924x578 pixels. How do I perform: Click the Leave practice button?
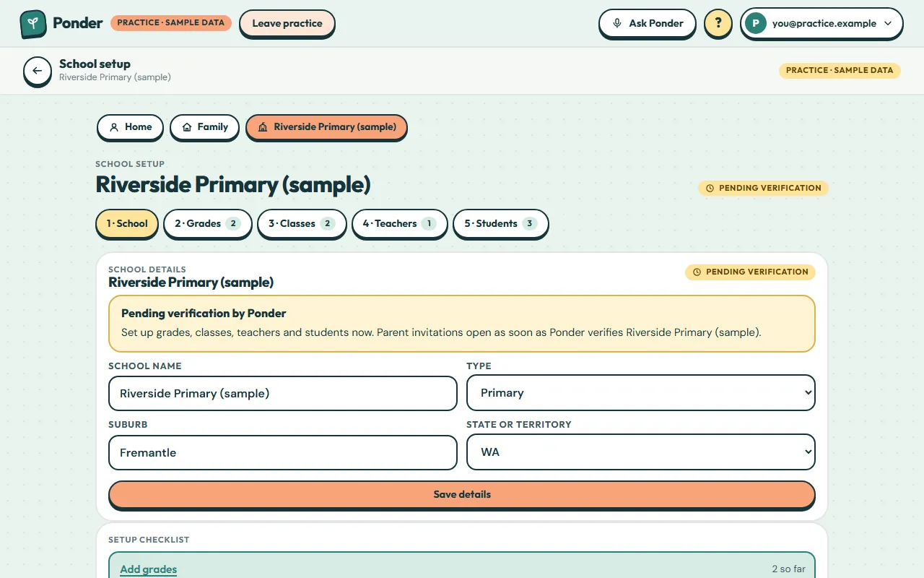287,23
